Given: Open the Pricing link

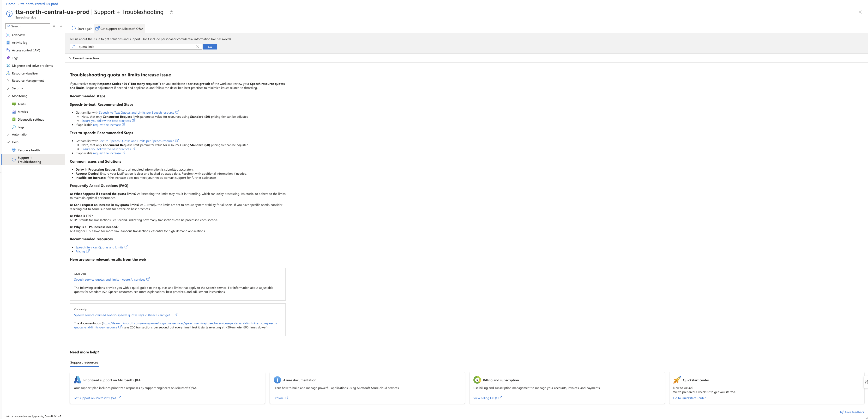Looking at the screenshot, I should [80, 251].
